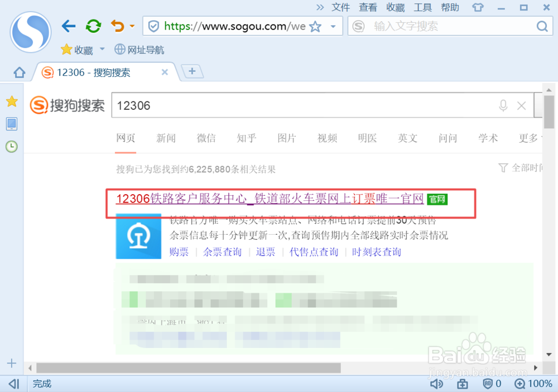Viewport: 558px width, 392px height.
Task: Click the green 官网 badge
Action: coord(437,199)
